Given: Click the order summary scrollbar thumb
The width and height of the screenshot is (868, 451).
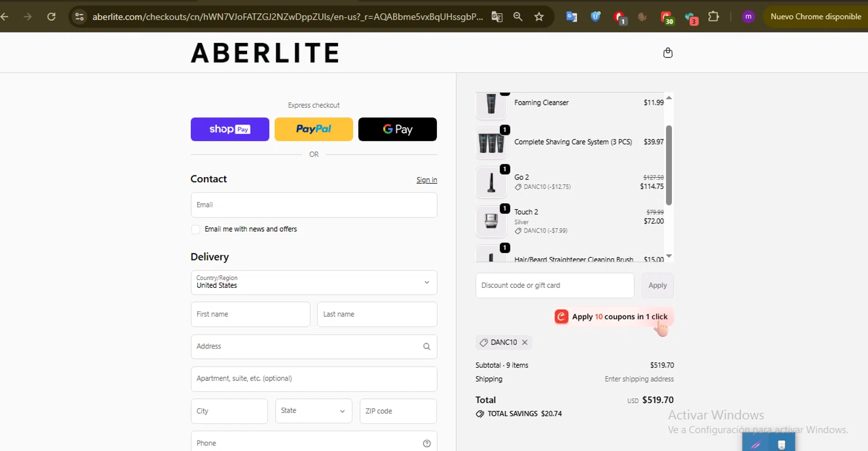Looking at the screenshot, I should [x=669, y=165].
